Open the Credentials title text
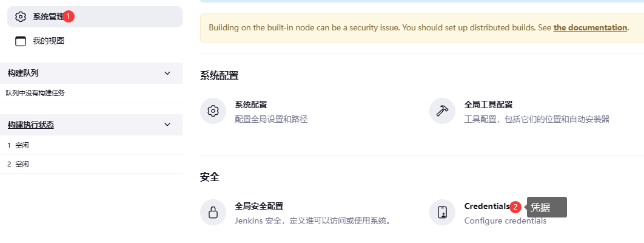Viewport: 644px width, 243px height. 487,207
